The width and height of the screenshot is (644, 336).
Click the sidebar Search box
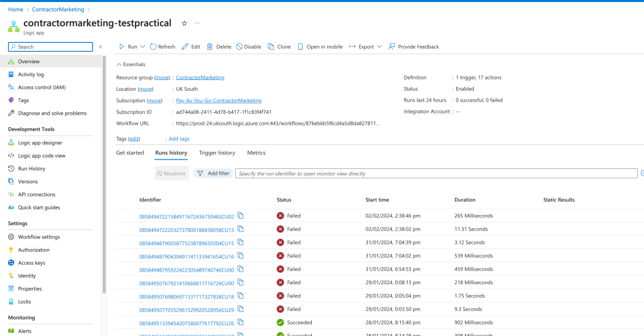tap(50, 47)
